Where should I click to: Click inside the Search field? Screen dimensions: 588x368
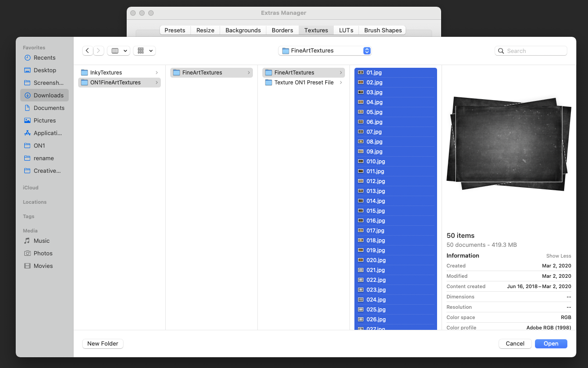pyautogui.click(x=531, y=51)
